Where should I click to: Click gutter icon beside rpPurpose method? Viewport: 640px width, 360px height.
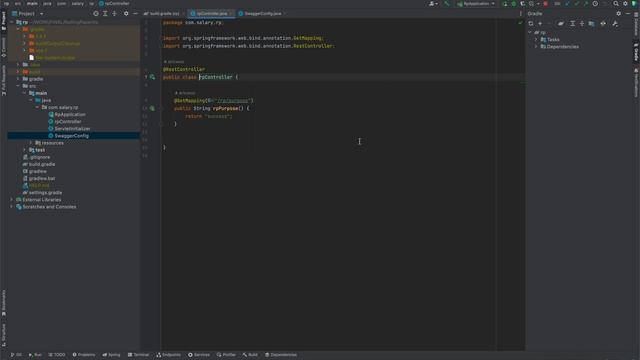point(152,108)
